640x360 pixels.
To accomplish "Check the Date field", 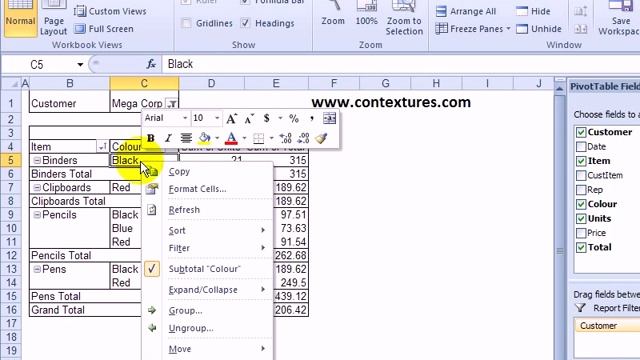I will 581,147.
